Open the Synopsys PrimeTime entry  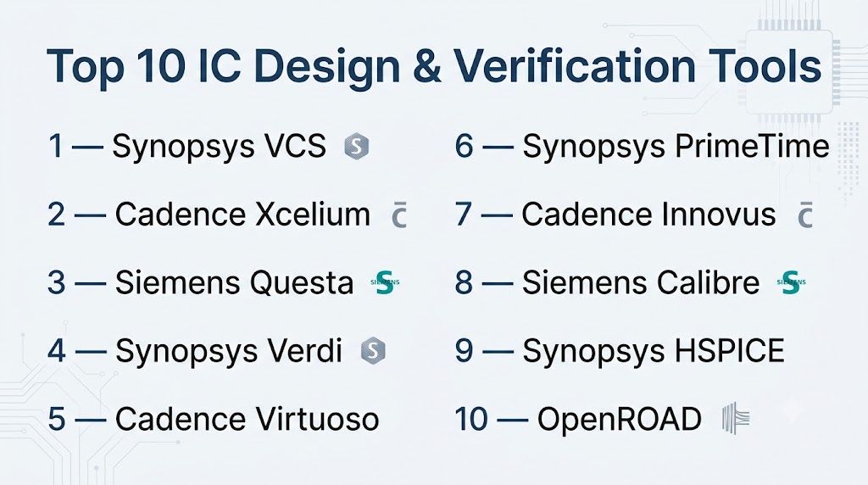(x=676, y=147)
